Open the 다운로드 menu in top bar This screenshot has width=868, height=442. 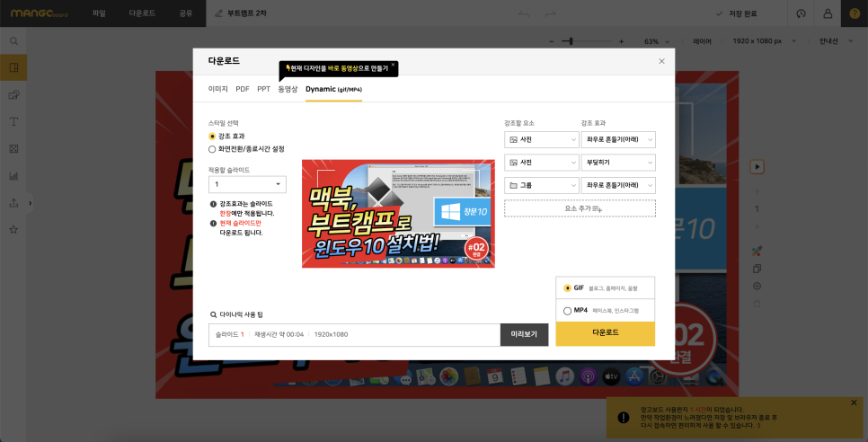tap(142, 13)
